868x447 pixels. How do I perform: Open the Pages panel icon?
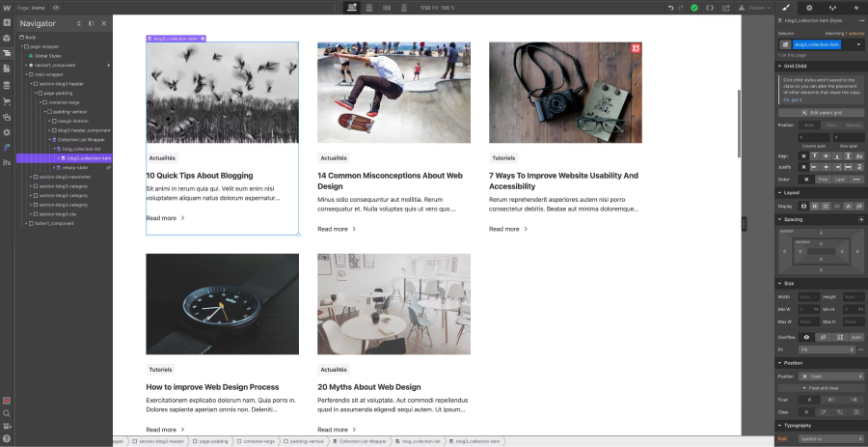[x=7, y=69]
